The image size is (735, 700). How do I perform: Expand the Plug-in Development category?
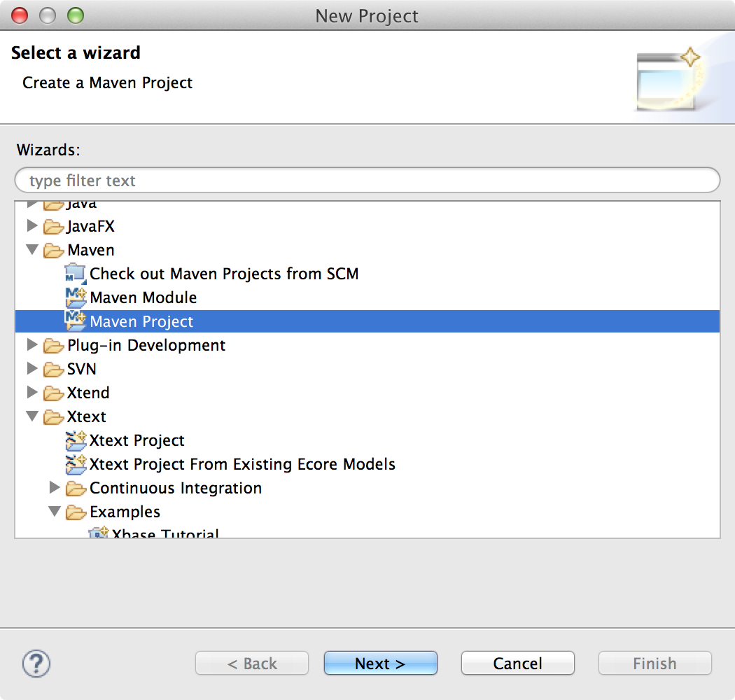[32, 345]
